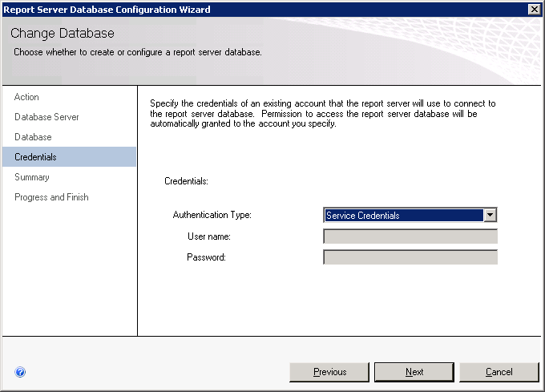The image size is (545, 392).
Task: Jump to the Summary step
Action: (x=32, y=177)
